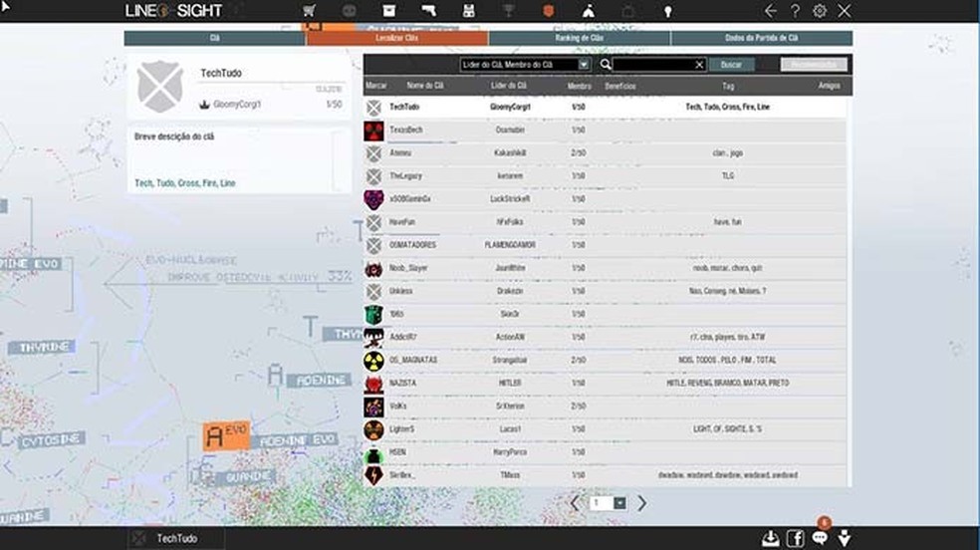The image size is (980, 550).
Task: Go back with the arrow icon
Action: click(771, 11)
